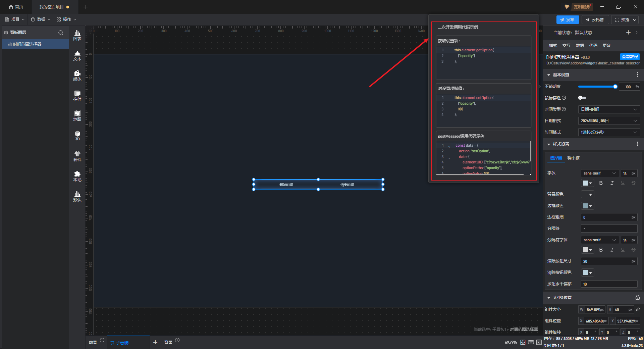
Task: Collapse the 基本设置 section
Action: (x=549, y=75)
